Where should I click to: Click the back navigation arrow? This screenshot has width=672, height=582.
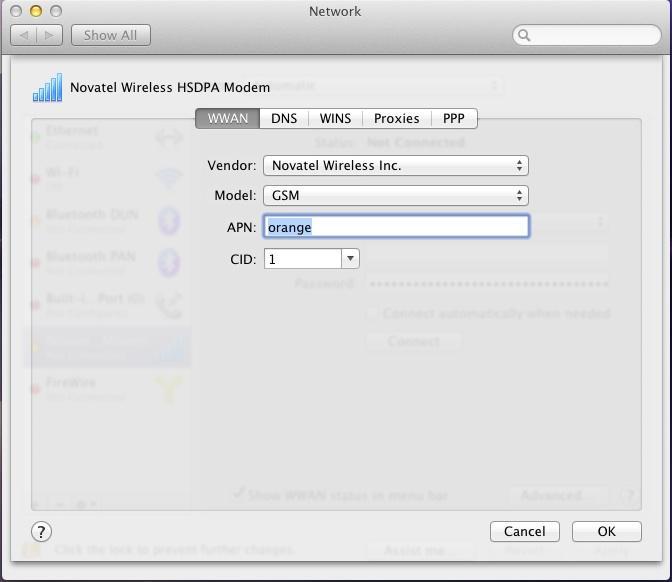pyautogui.click(x=24, y=35)
